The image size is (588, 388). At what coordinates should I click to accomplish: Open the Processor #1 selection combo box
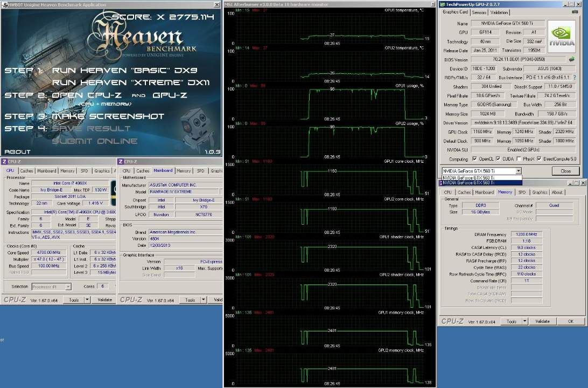point(51,287)
